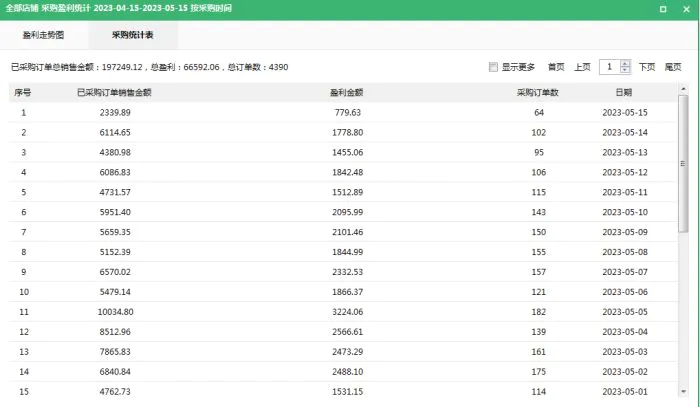Go to 上页 previous page
This screenshot has width=700, height=407.
pyautogui.click(x=582, y=67)
